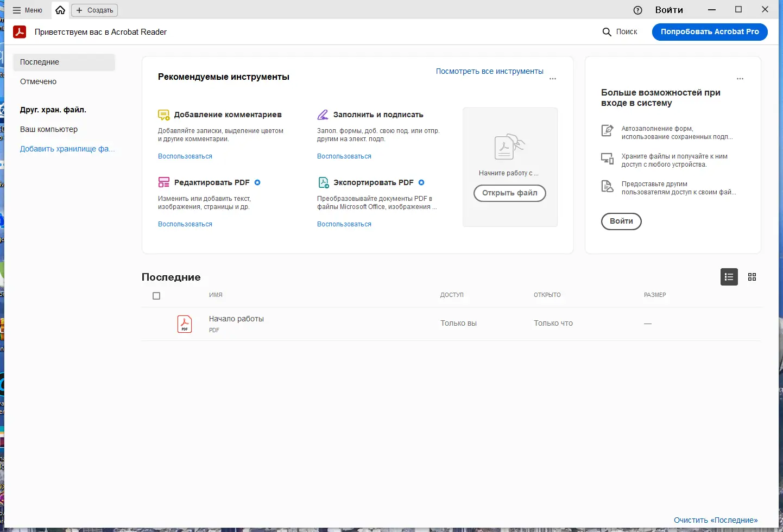Check the select-all files checkbox

point(156,296)
